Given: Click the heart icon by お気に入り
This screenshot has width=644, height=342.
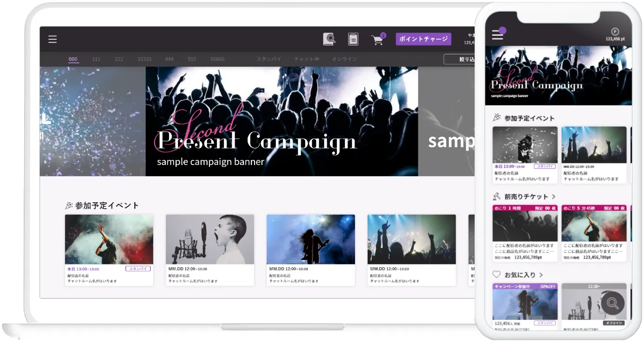Looking at the screenshot, I should point(496,274).
